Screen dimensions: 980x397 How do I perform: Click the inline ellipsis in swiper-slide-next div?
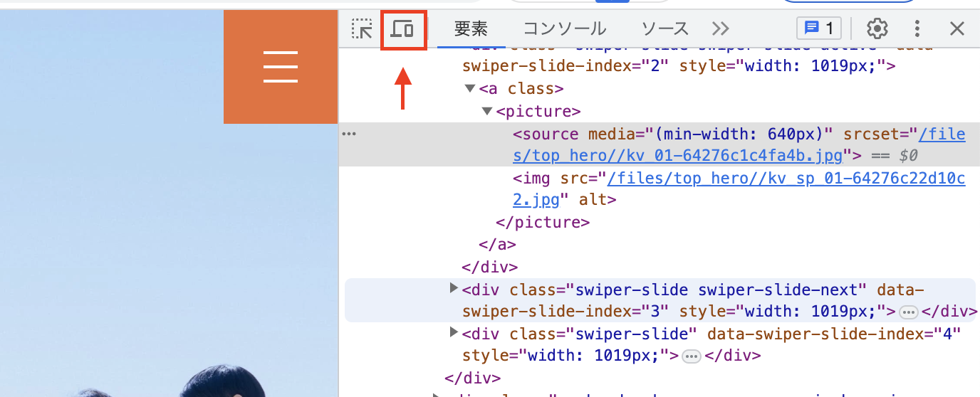(907, 312)
